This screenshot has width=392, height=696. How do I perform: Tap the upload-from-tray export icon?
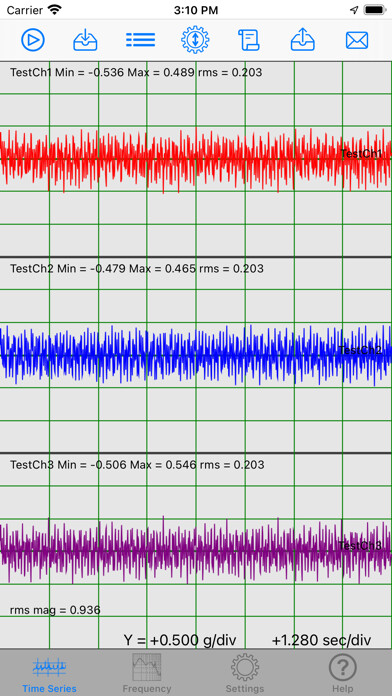click(x=303, y=40)
